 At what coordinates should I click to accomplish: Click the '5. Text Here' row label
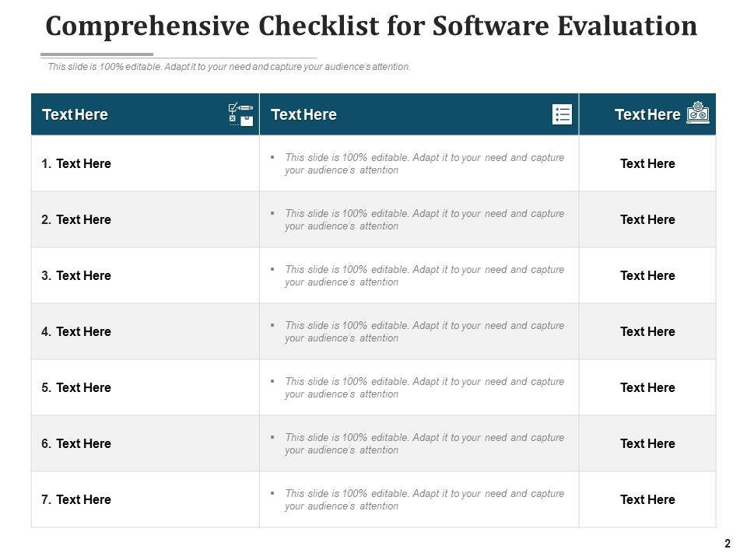[76, 388]
